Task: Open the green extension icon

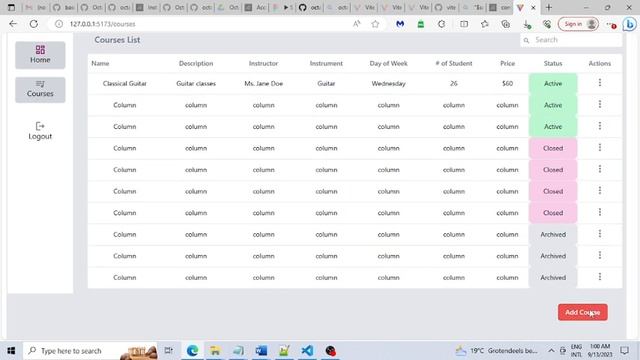Action: [x=420, y=24]
